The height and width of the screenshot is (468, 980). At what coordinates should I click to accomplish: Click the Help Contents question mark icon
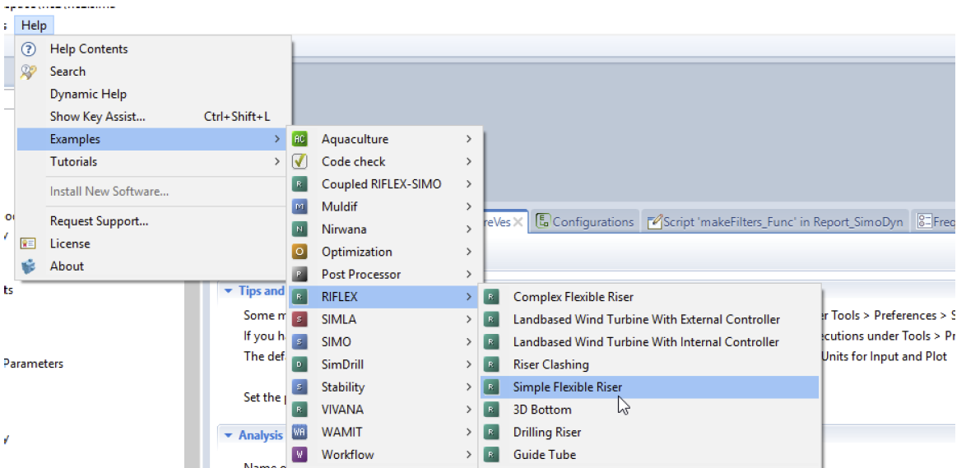click(29, 49)
